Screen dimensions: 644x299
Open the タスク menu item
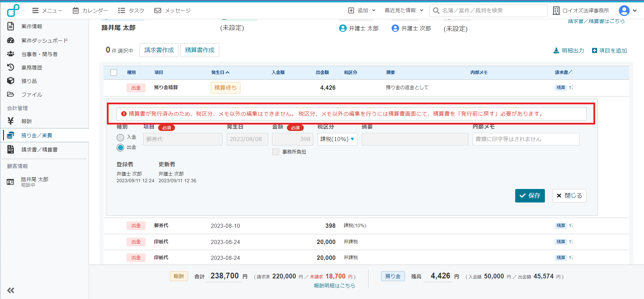pyautogui.click(x=131, y=10)
